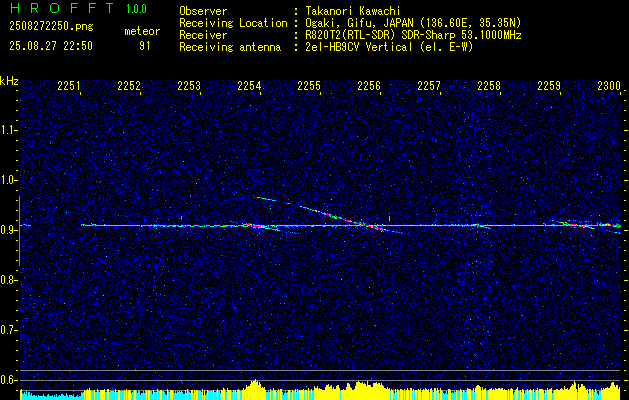Click the 2el-HB9CV Vertical antenna text
Image resolution: width=629 pixels, height=400 pixels.
389,47
